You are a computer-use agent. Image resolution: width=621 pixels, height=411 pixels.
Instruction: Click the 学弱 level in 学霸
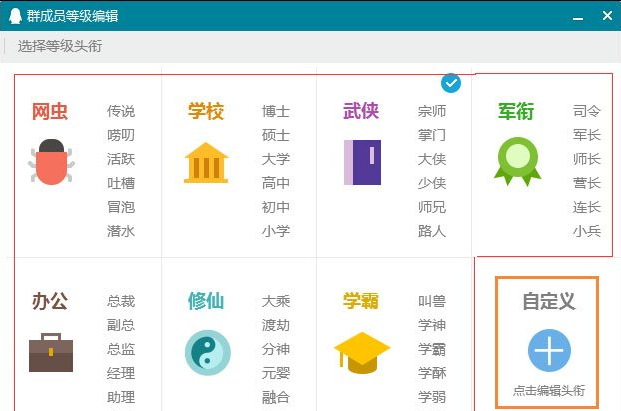point(432,397)
